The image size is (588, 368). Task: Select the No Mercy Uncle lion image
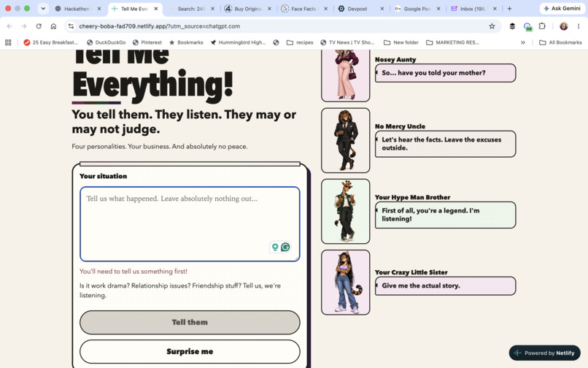tap(345, 140)
